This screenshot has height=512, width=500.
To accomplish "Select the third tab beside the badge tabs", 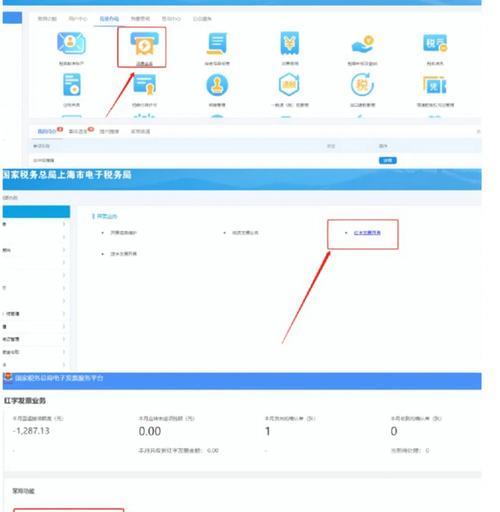I will [109, 131].
